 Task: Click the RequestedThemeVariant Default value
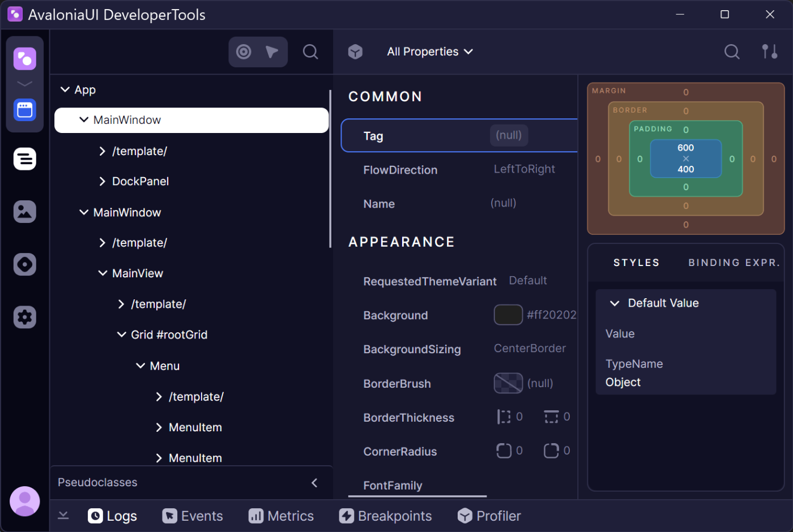tap(528, 281)
